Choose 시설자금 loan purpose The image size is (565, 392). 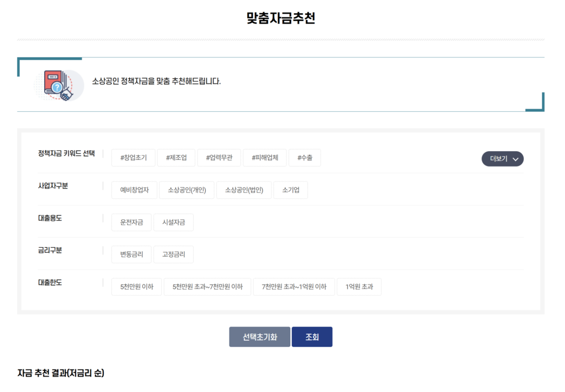[x=173, y=222]
